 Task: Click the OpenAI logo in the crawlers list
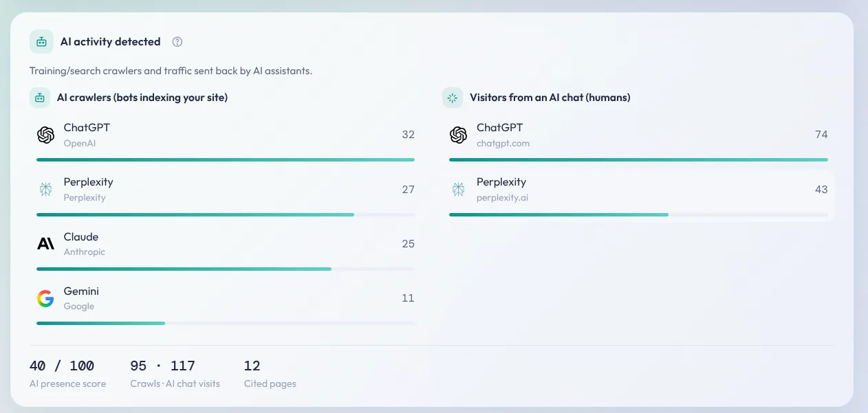tap(46, 135)
